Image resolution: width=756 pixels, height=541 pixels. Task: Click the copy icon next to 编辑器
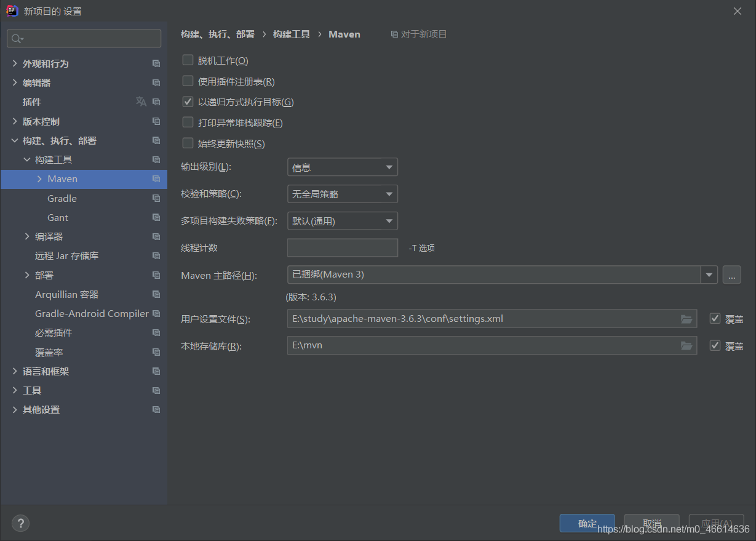click(x=156, y=82)
